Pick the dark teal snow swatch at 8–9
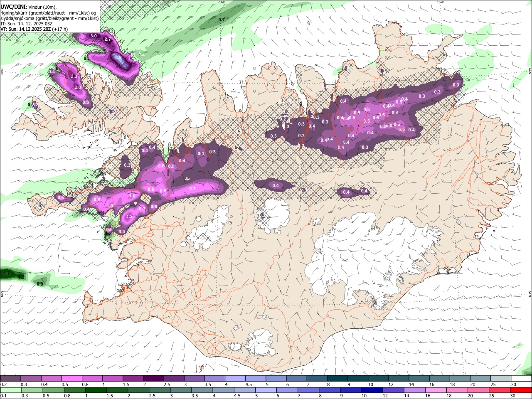Image resolution: width=532 pixels, height=399 pixels. (x=337, y=378)
